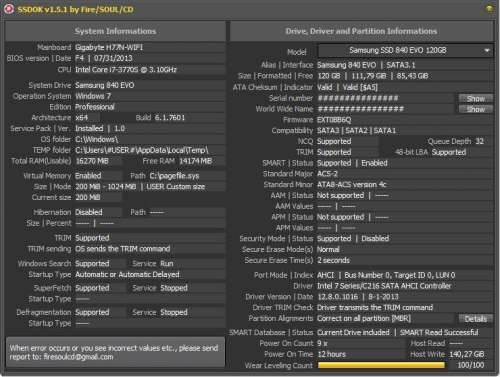Screen dimensions: 500x377
Task: Click Secure Erase Mode value Normal
Action: point(328,250)
